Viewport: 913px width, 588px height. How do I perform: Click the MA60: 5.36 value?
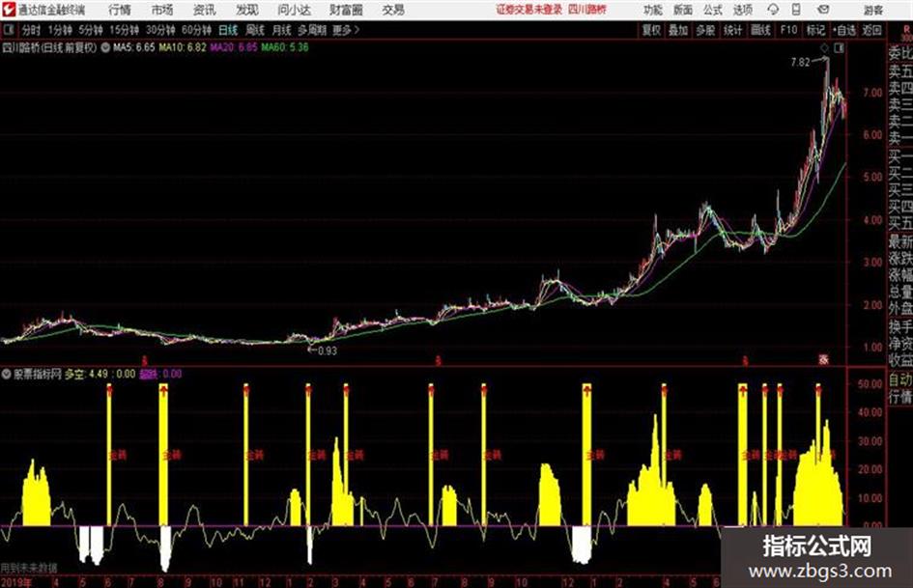tap(285, 47)
